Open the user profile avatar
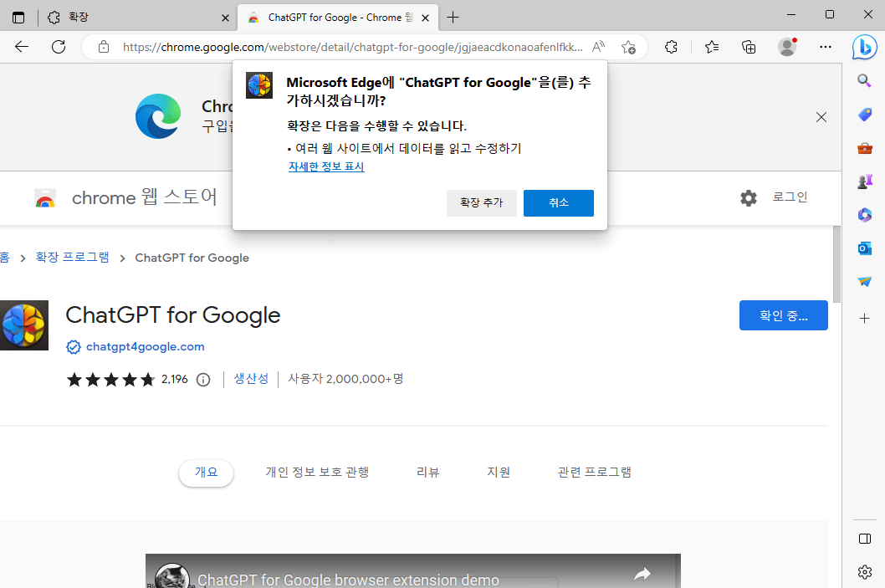This screenshot has height=588, width=885. 787,47
